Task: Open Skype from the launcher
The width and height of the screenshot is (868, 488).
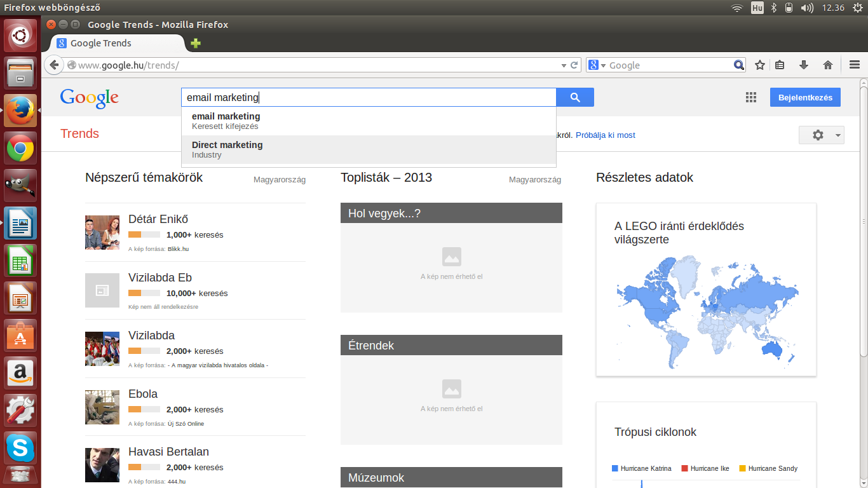Action: pyautogui.click(x=20, y=448)
